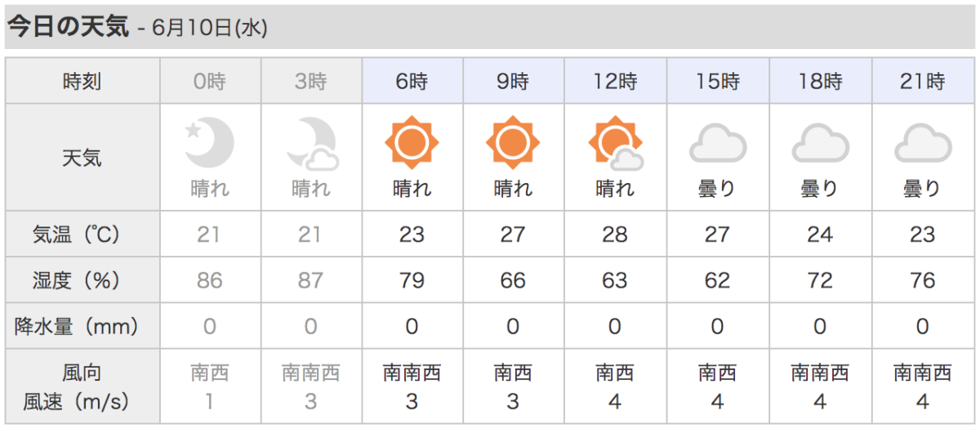Click the 気温（℃） row label
The height and width of the screenshot is (429, 980).
point(82,235)
